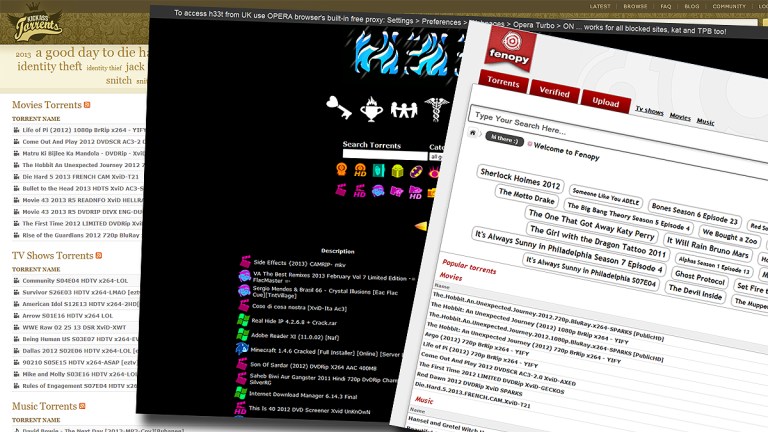This screenshot has height=432, width=768.
Task: Open the Fenopy Upload tab
Action: [x=605, y=102]
